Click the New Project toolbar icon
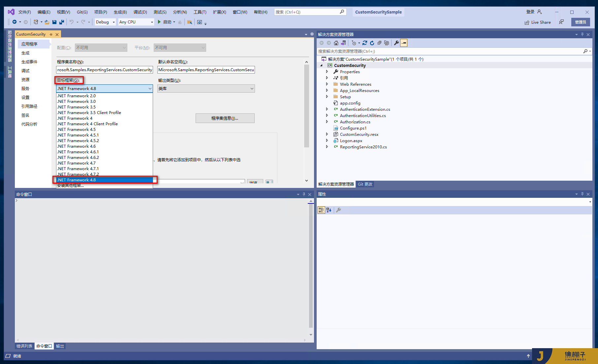The image size is (598, 364). pyautogui.click(x=36, y=22)
